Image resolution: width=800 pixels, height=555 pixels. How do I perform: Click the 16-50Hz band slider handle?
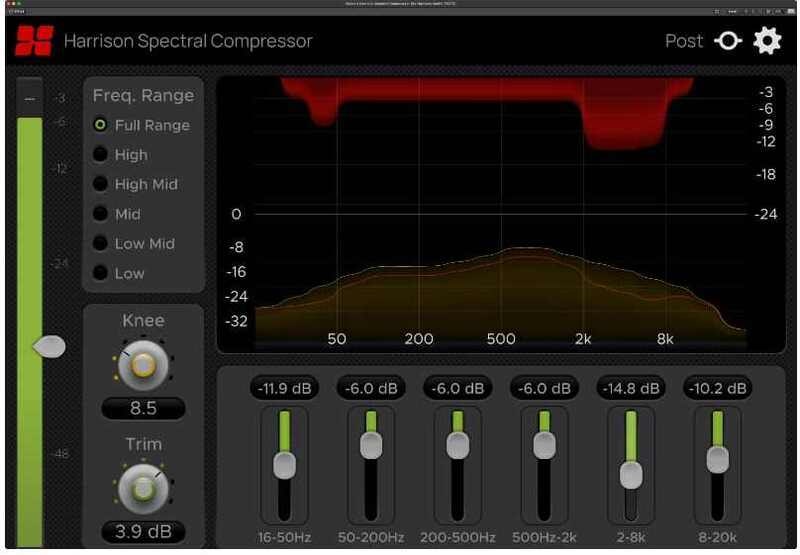coord(285,464)
